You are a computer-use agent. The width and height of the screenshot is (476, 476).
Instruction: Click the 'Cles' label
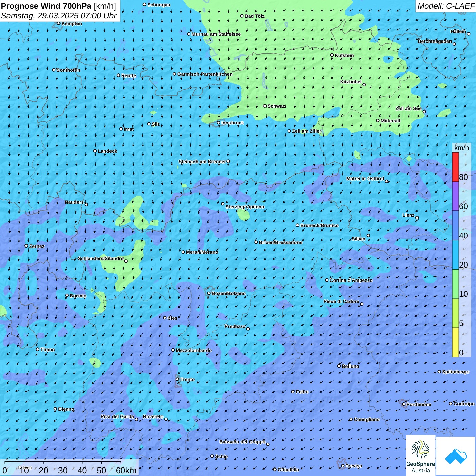pyautogui.click(x=172, y=318)
